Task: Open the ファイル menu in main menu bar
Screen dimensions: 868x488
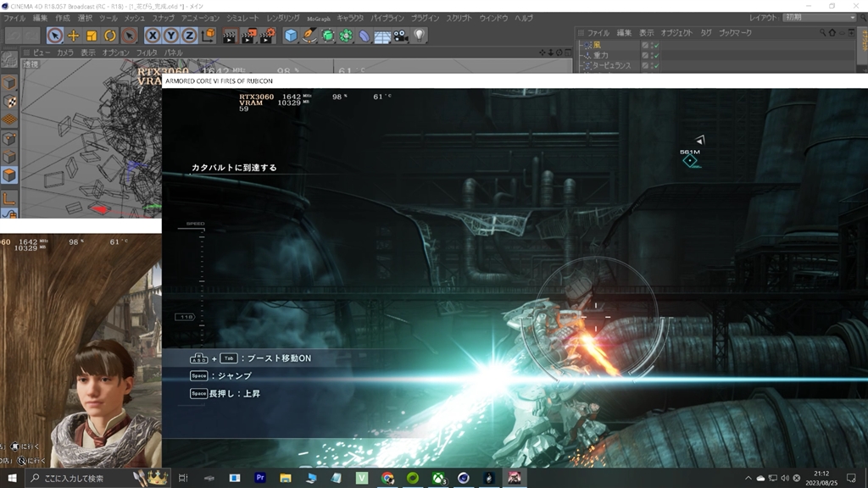Action: [14, 19]
